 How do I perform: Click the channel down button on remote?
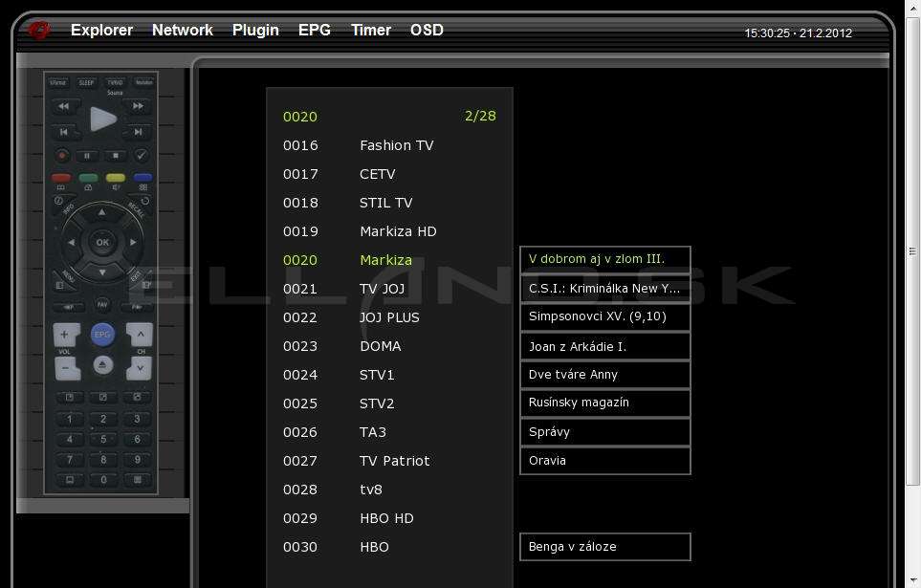click(x=140, y=368)
